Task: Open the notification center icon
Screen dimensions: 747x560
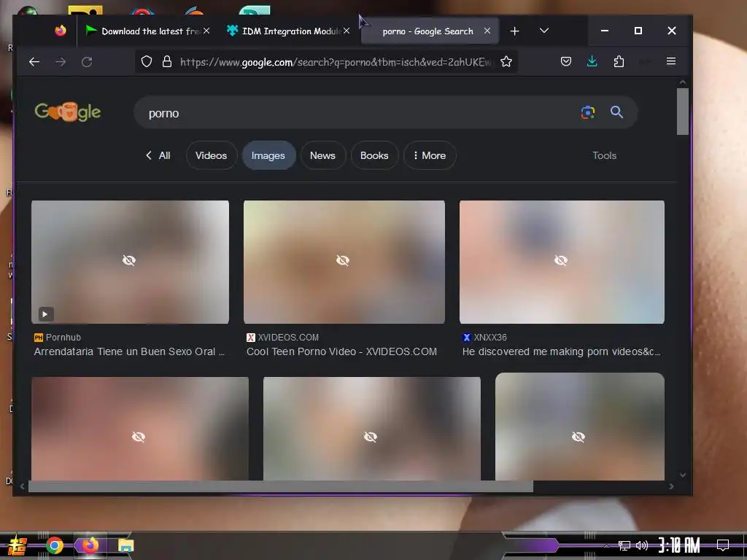Action: 723,545
